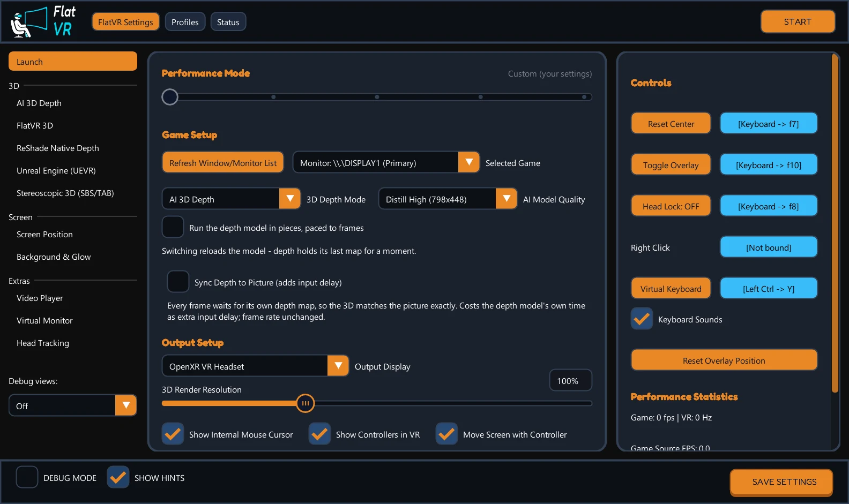Select Stereoscopic 3D (SBS/TAB) item
This screenshot has height=504, width=849.
[65, 193]
